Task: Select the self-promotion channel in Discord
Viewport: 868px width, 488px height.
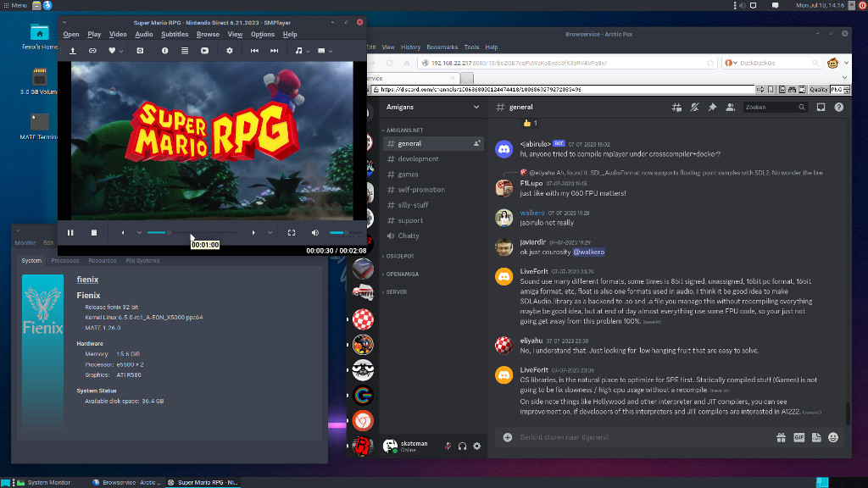Action: coord(433,190)
